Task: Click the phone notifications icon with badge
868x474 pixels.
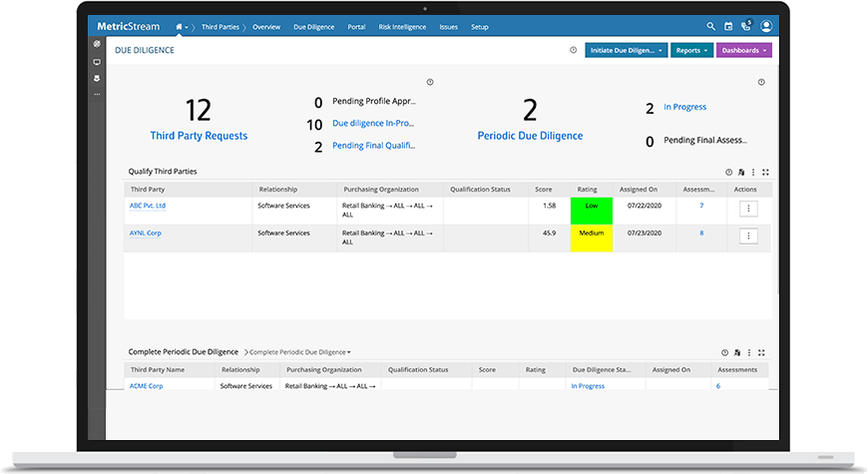Action: (745, 27)
